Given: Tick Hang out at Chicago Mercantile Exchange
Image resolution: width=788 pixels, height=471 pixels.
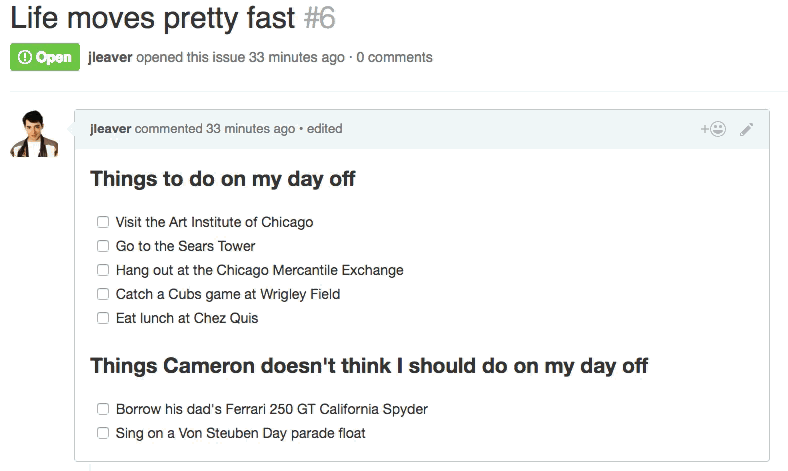Looking at the screenshot, I should click(x=103, y=270).
